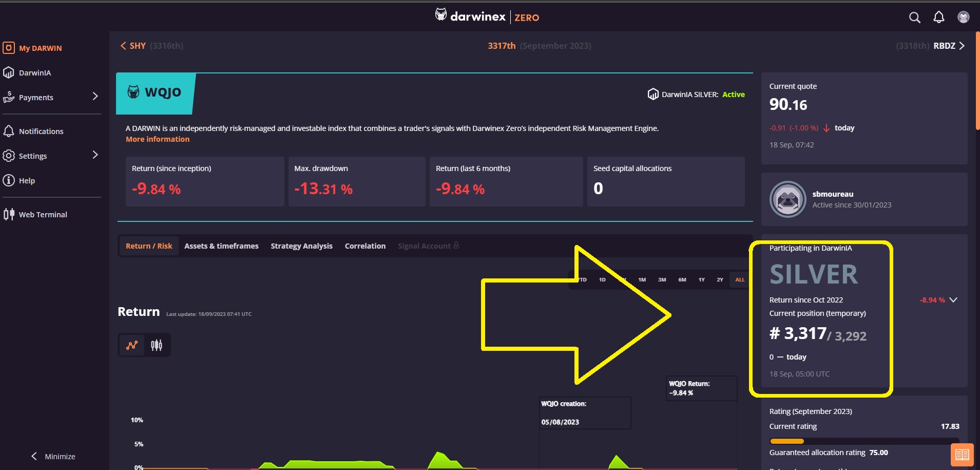
Task: Click the sbmoureau sloth avatar
Action: pos(787,199)
